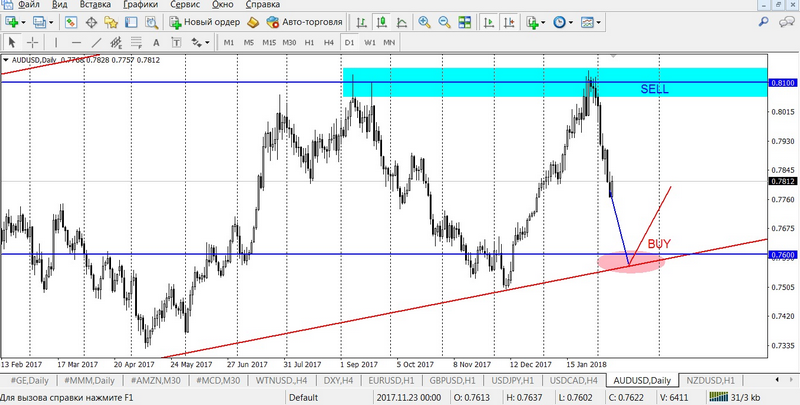This screenshot has width=800, height=405.
Task: Toggle the chart shift button
Action: click(x=506, y=21)
